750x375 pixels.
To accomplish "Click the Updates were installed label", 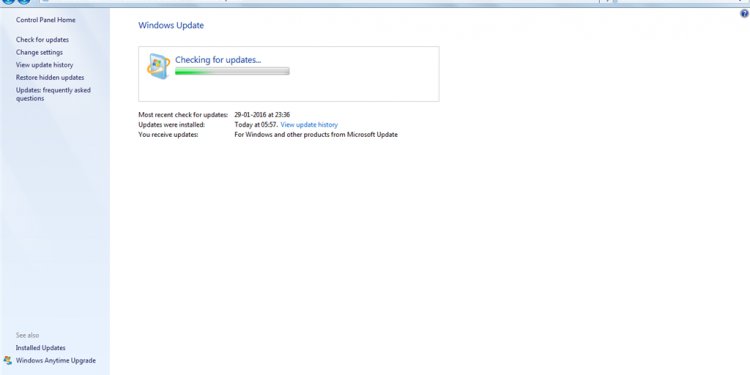I will tap(172, 124).
